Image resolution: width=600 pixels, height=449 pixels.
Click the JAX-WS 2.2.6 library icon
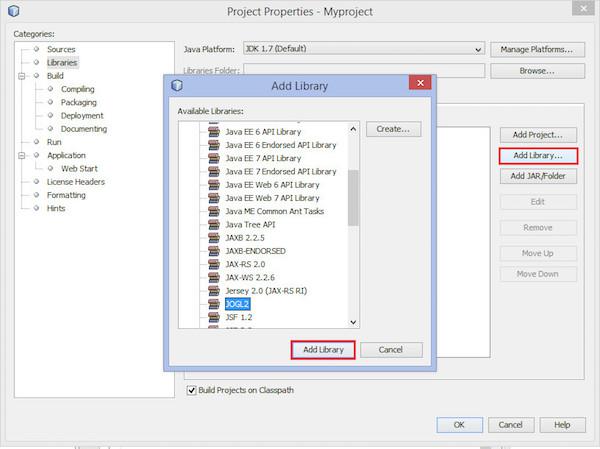pyautogui.click(x=214, y=278)
